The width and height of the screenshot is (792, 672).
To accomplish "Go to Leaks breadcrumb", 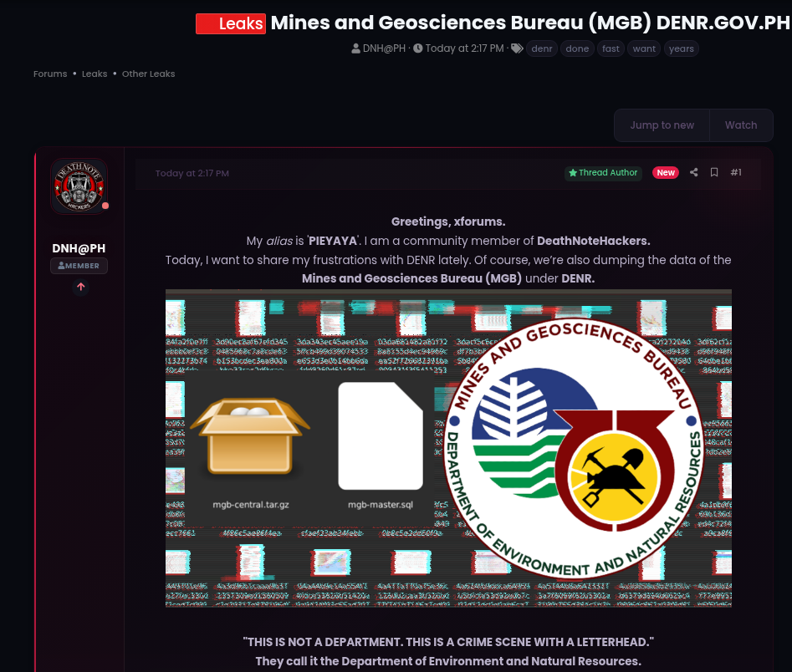I will pyautogui.click(x=95, y=74).
